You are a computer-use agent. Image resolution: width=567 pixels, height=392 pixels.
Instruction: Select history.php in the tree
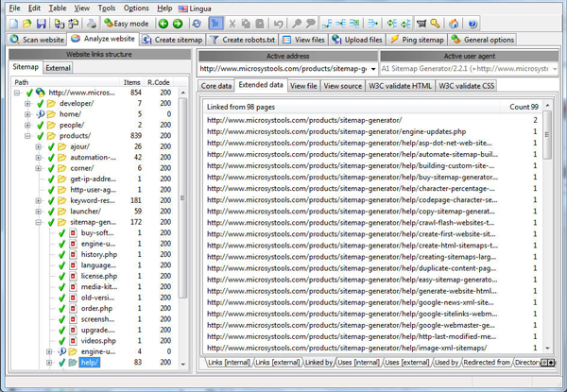coord(97,254)
